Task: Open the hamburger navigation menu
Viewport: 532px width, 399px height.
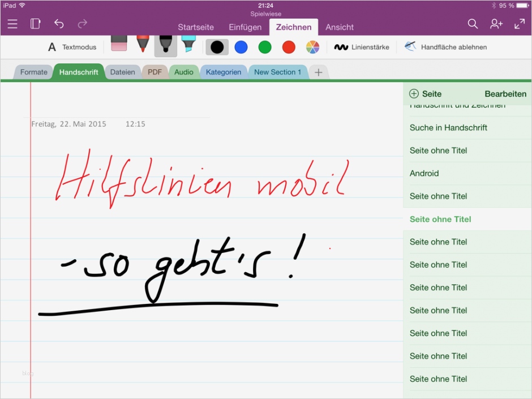Action: 12,24
